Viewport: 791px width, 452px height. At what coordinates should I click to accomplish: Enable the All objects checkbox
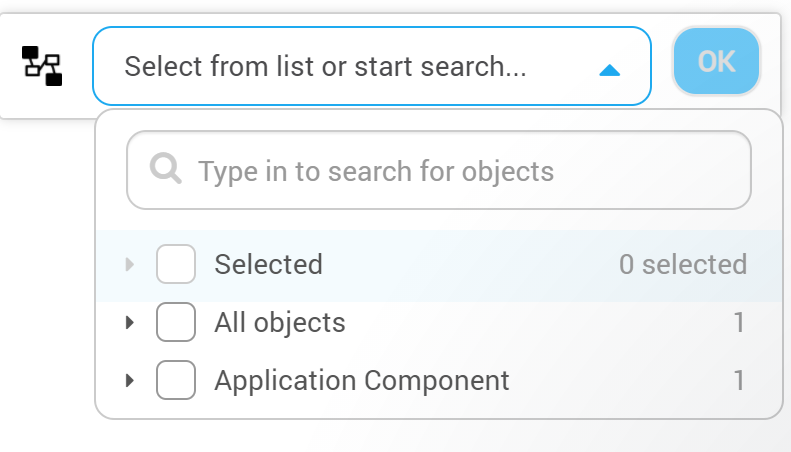(x=176, y=322)
